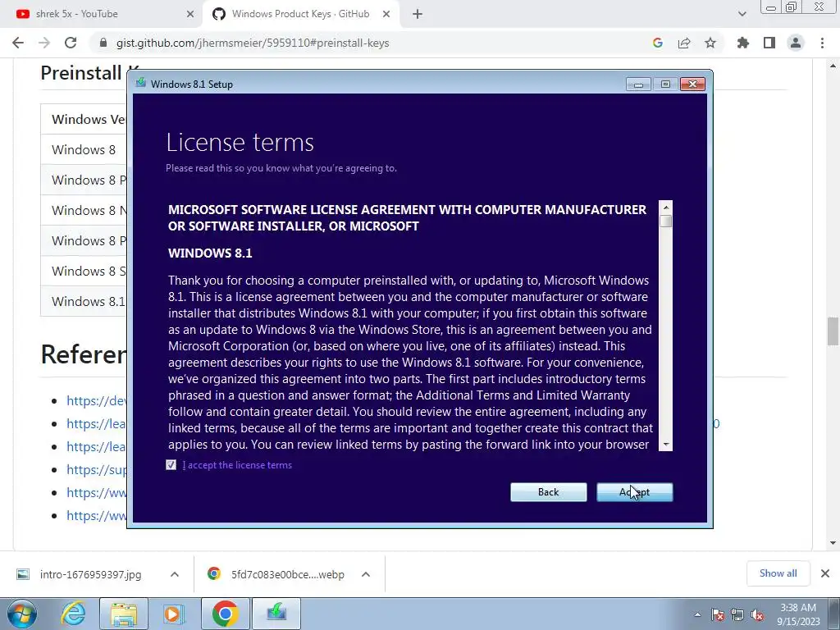Click the Windows 8.1 table row
The image size is (840, 630).
pos(84,301)
